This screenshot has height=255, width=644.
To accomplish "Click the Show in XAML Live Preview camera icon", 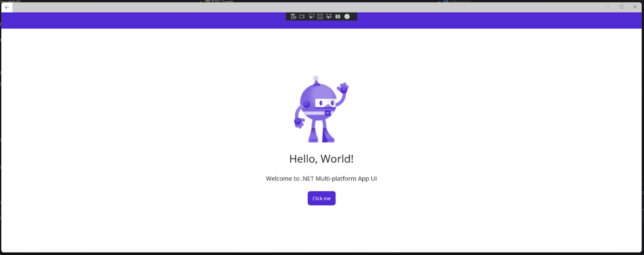I will tap(302, 16).
